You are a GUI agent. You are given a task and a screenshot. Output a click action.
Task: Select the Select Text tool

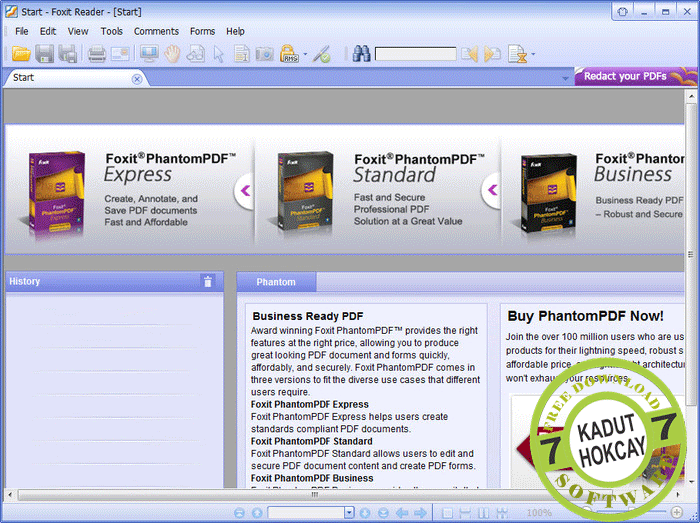pos(242,54)
